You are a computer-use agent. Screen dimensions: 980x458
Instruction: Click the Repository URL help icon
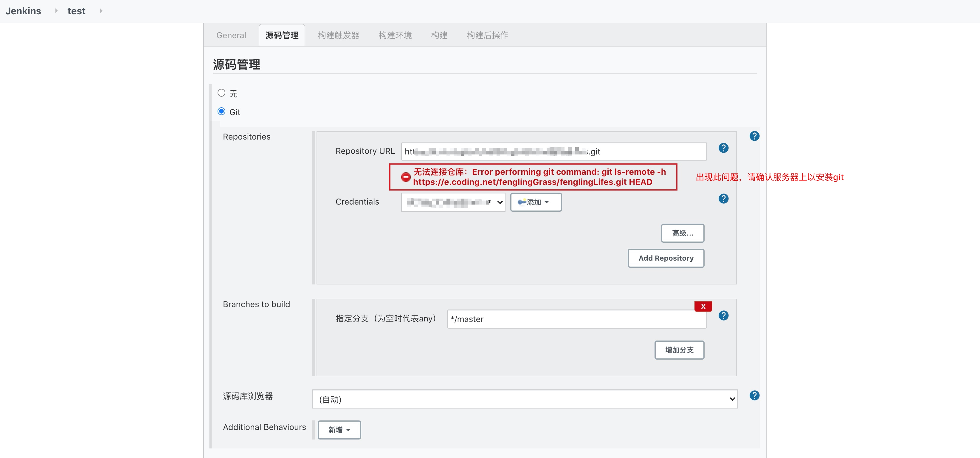tap(723, 148)
